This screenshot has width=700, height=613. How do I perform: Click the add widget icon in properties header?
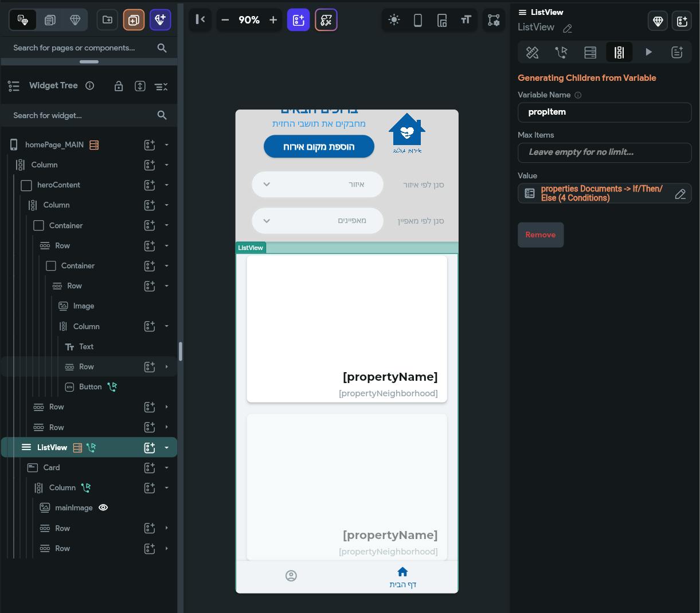(682, 21)
